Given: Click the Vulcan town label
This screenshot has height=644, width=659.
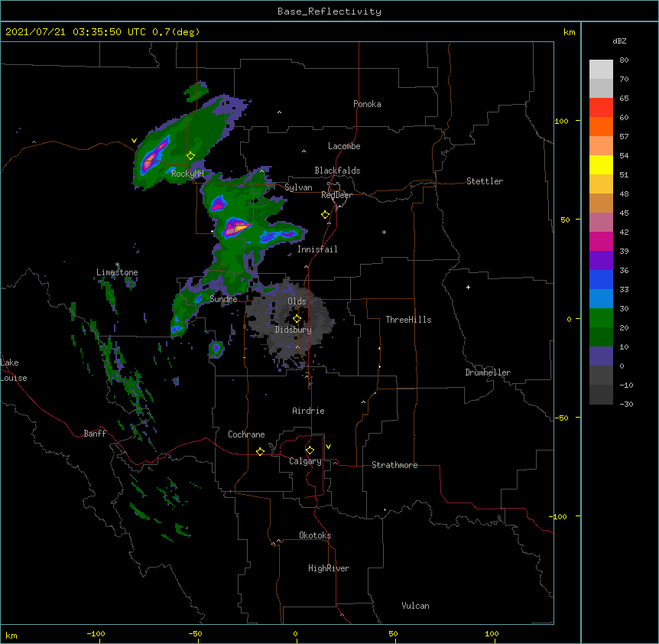Looking at the screenshot, I should pyautogui.click(x=415, y=606).
